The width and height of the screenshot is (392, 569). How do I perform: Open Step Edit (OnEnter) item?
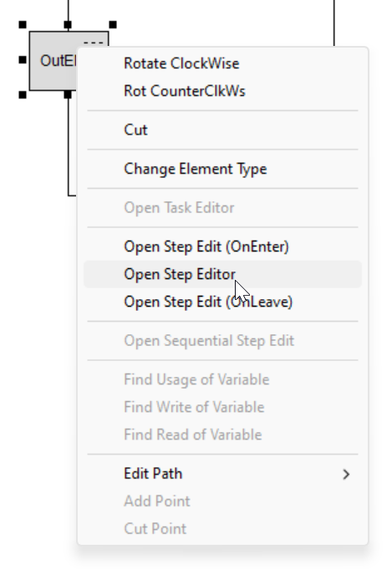pos(222,246)
